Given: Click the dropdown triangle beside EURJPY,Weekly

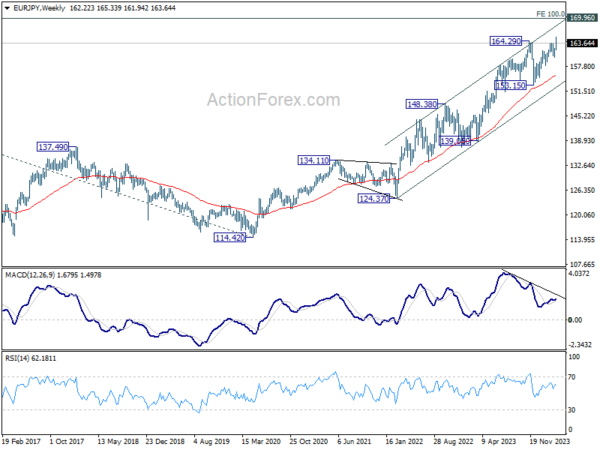Looking at the screenshot, I should tap(7, 8).
